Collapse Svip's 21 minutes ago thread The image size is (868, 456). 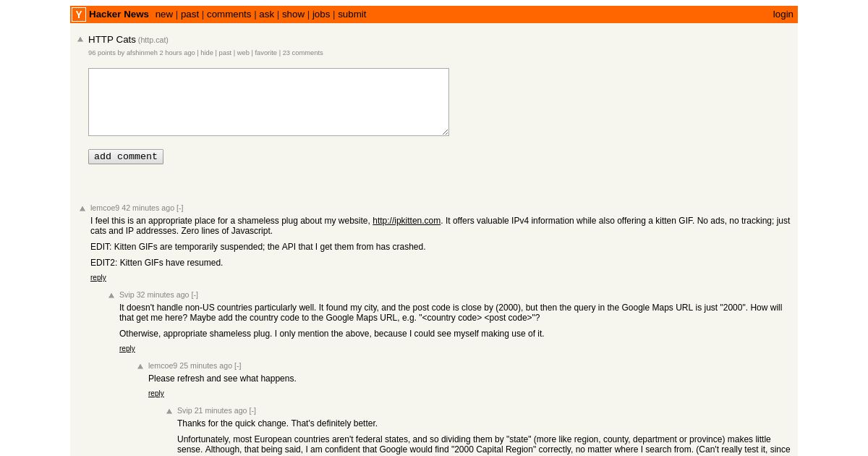[252, 411]
